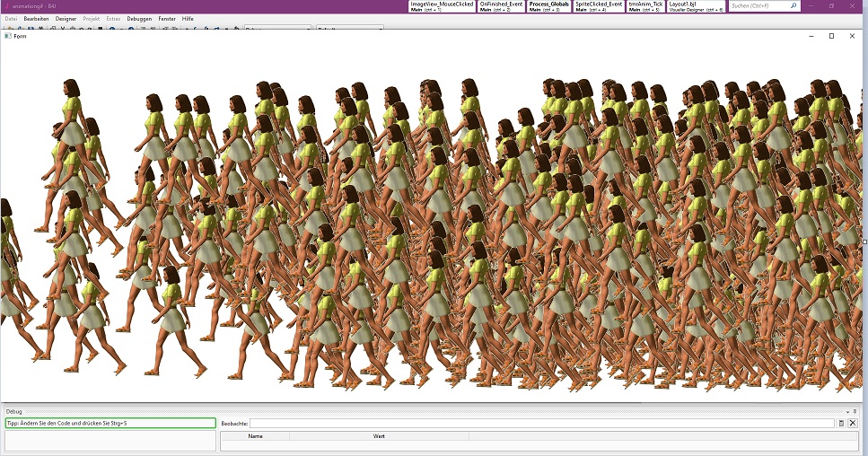The image size is (868, 456).
Task: Maximize the Form window
Action: pyautogui.click(x=831, y=36)
